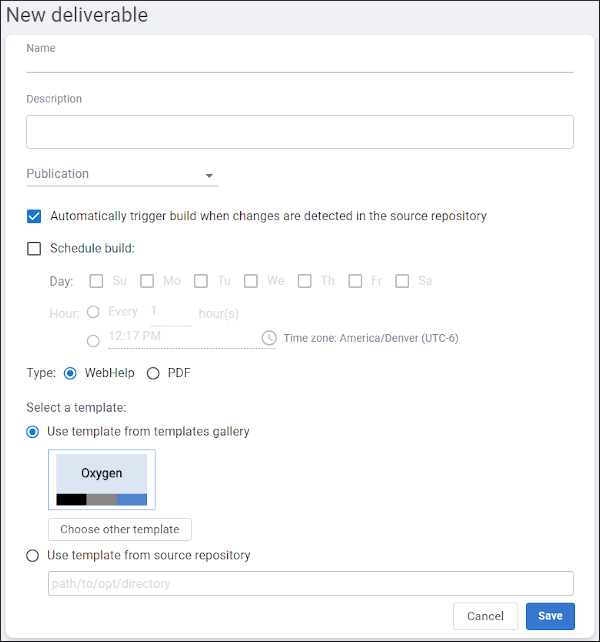The image size is (600, 642).
Task: Click the path/to/opt/directory input field
Action: click(310, 583)
